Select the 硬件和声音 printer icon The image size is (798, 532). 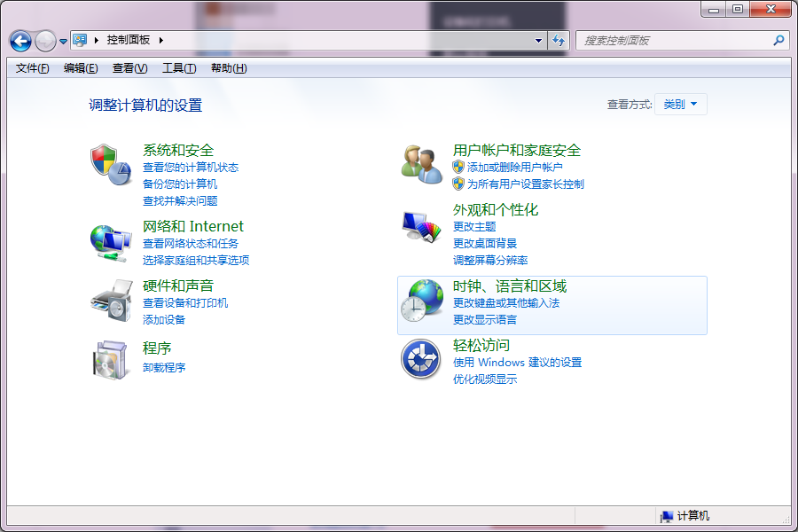tap(111, 301)
